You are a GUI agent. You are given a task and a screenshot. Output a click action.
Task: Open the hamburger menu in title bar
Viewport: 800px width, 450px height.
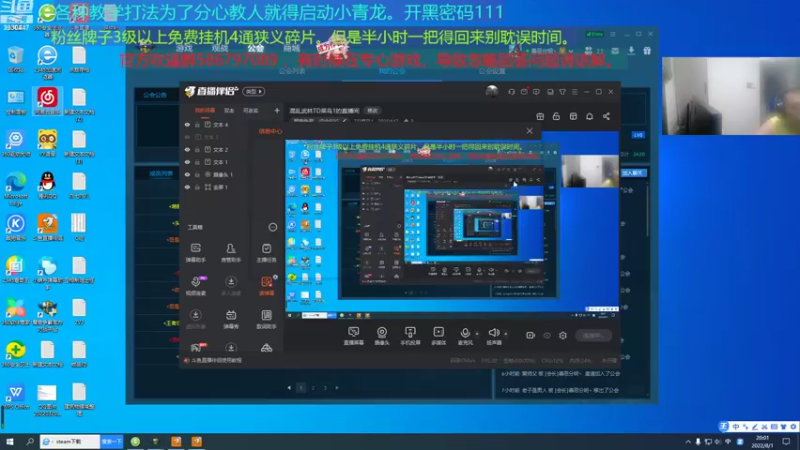[x=574, y=92]
